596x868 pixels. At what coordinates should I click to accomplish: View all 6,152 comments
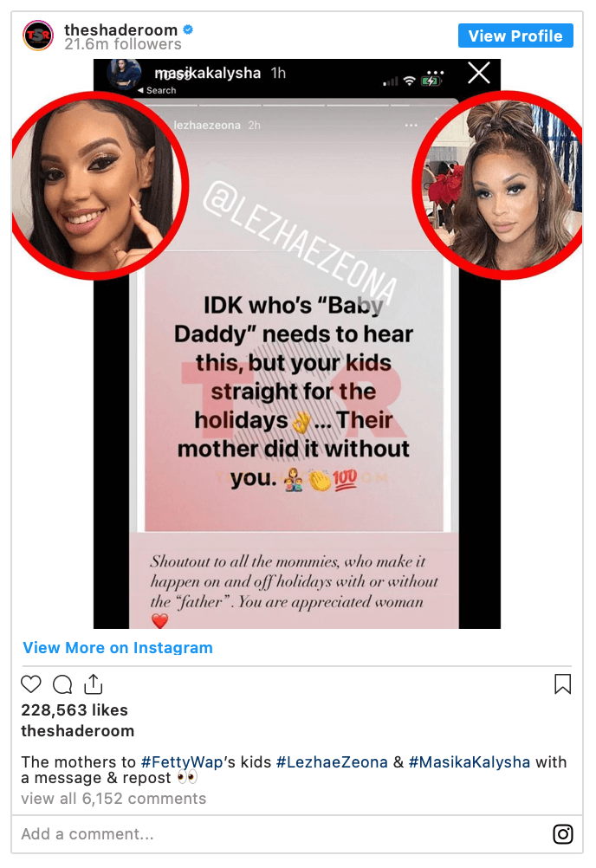[x=113, y=798]
